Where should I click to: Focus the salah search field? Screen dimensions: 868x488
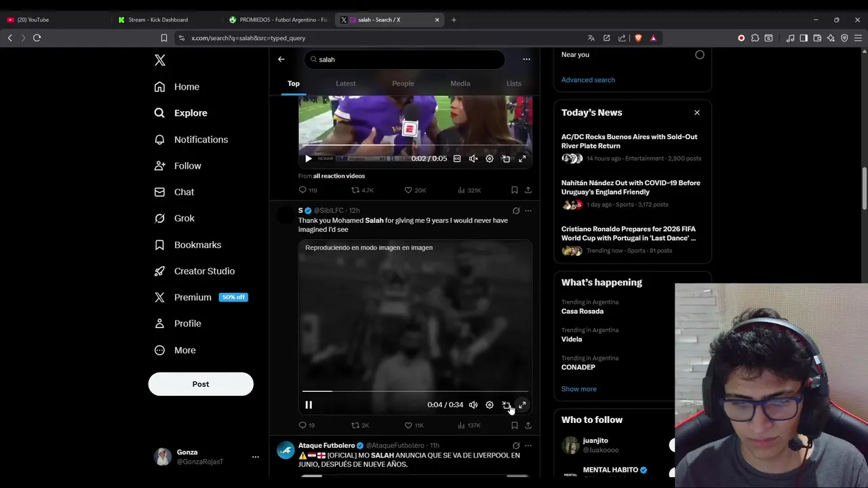click(x=405, y=60)
